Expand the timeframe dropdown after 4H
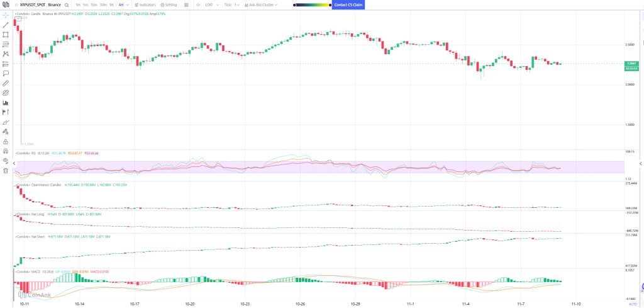 coord(128,4)
